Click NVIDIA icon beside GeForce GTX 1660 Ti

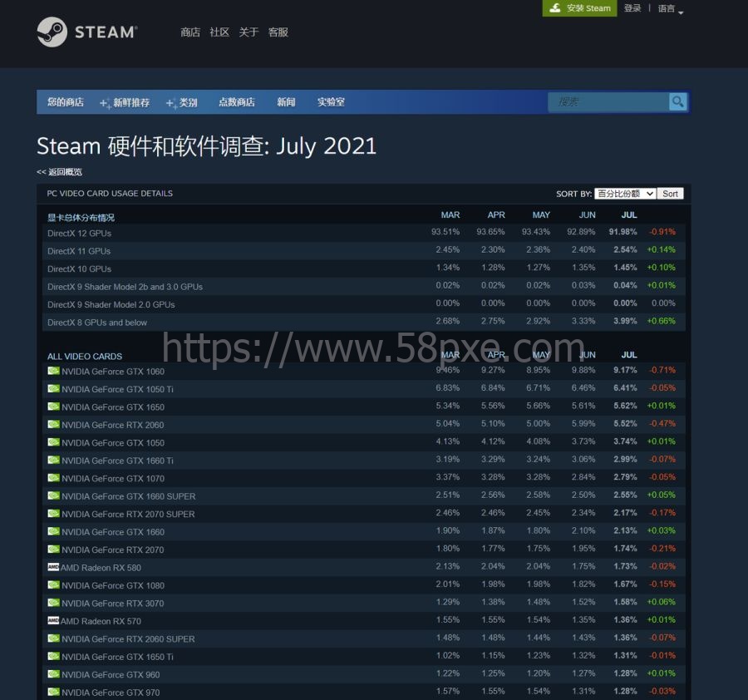[x=53, y=460]
